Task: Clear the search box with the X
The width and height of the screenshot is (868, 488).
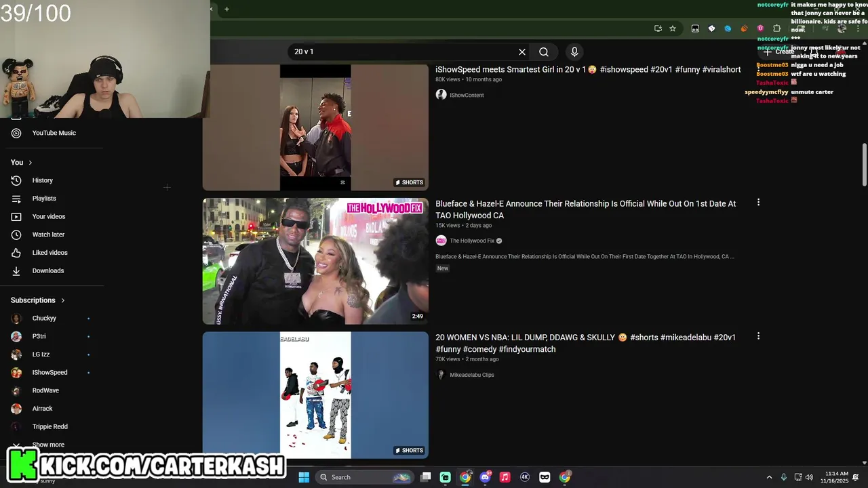Action: (522, 52)
